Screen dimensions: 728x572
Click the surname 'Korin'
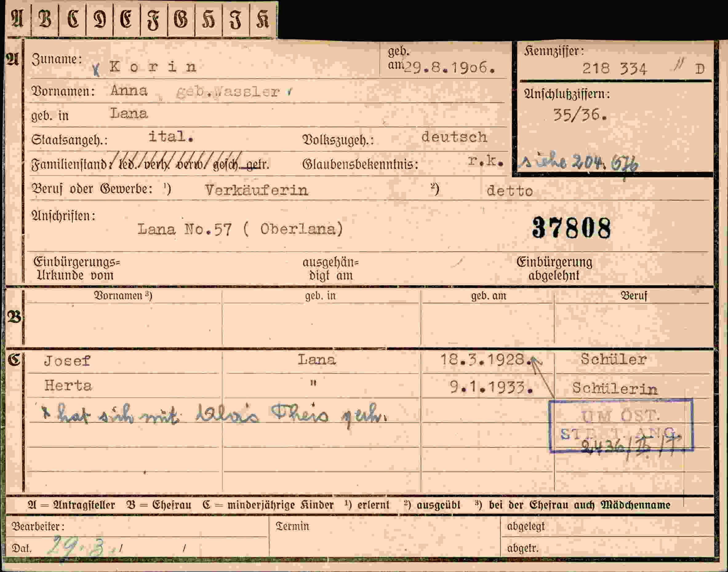coord(153,67)
